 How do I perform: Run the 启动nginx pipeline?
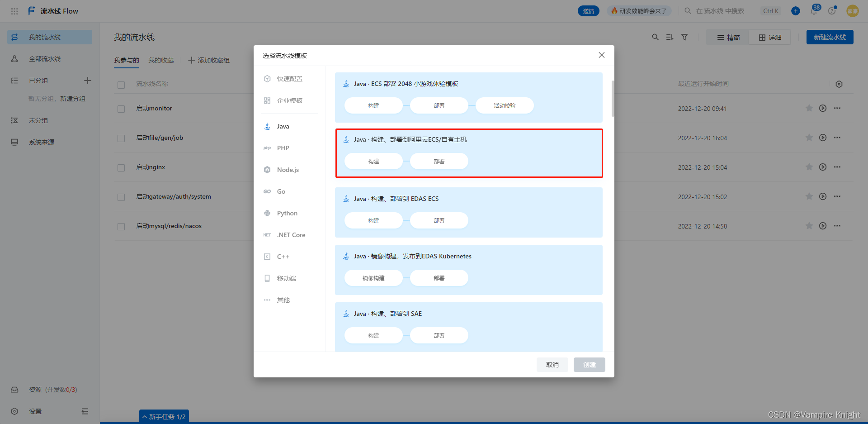[823, 167]
